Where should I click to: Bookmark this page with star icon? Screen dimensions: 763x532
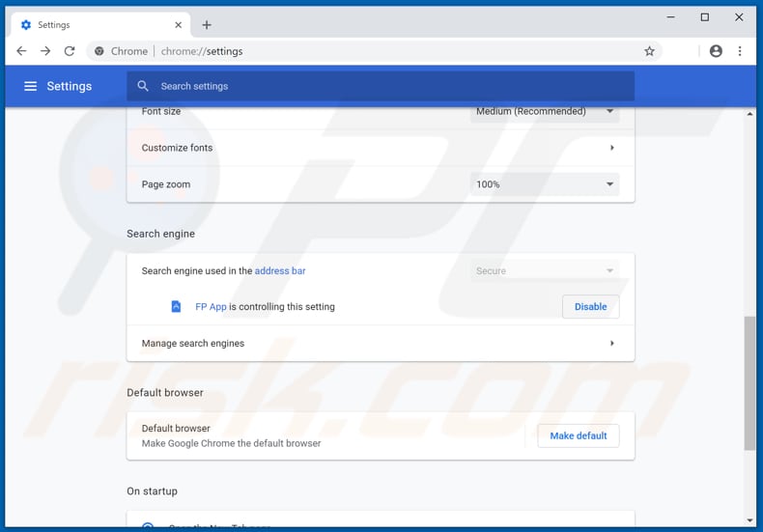[649, 51]
